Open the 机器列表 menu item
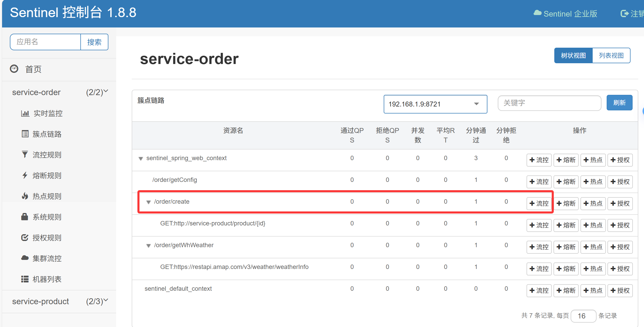 (47, 279)
